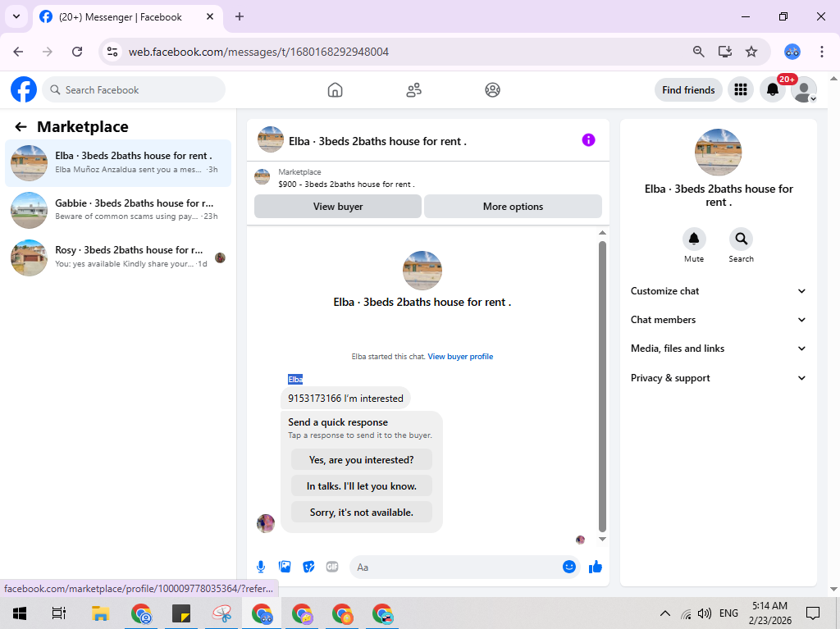
Task: Open File Explorer from taskbar
Action: (100, 613)
